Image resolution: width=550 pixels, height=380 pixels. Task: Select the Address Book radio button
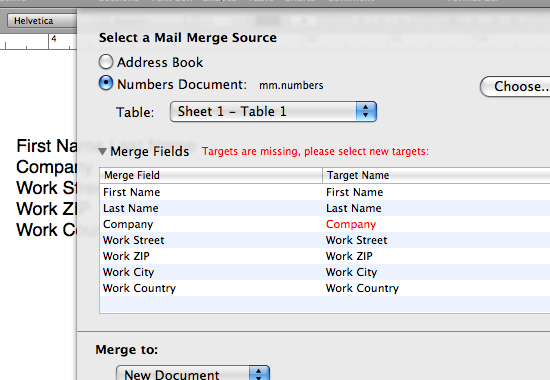click(106, 62)
